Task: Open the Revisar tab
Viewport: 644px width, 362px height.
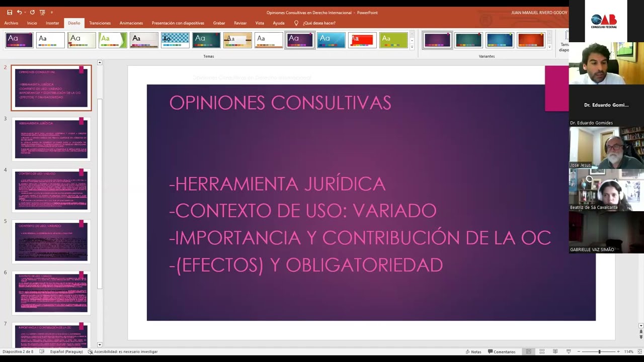Action: (240, 23)
